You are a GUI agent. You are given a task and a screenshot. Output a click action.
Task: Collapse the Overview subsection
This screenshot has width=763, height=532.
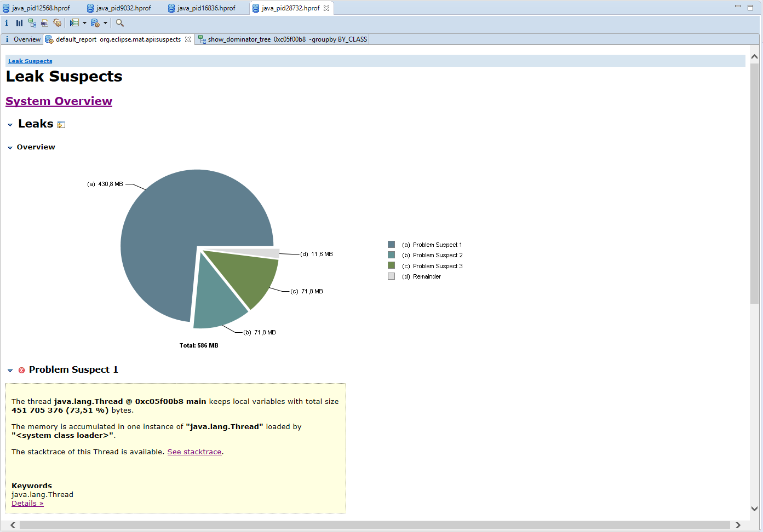tap(10, 148)
